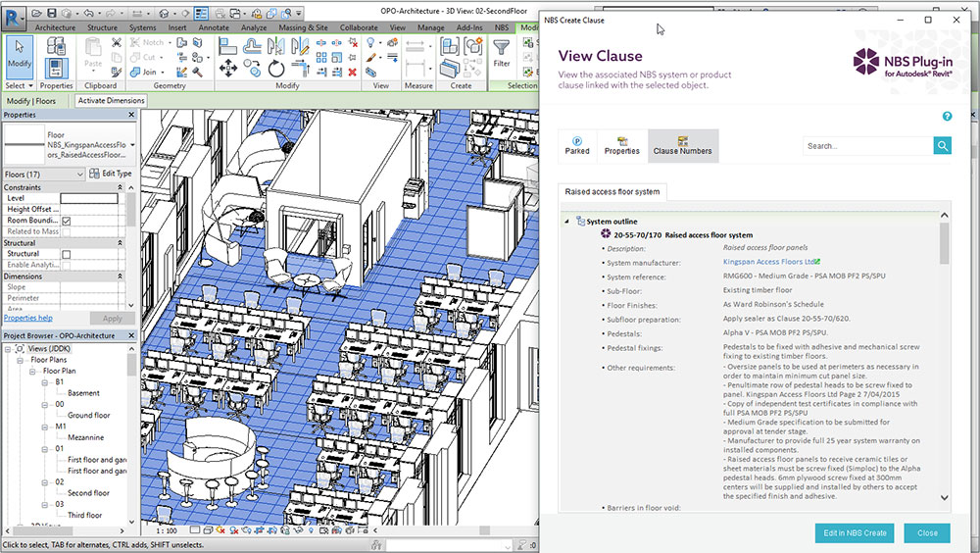
Task: Open the Annotate ribbon tab
Action: coord(214,27)
